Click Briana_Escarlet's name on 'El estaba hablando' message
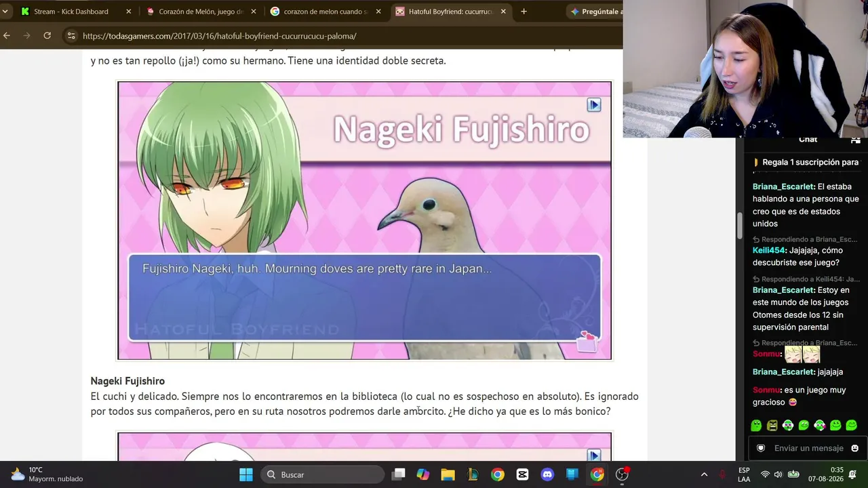 pyautogui.click(x=783, y=186)
